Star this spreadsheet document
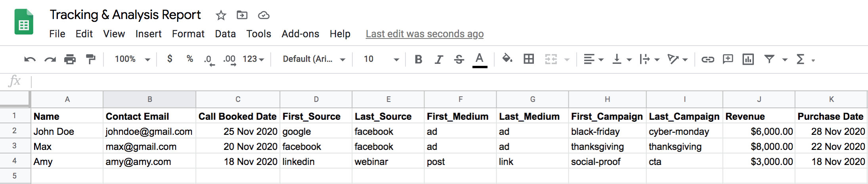The image size is (868, 184). (x=221, y=15)
